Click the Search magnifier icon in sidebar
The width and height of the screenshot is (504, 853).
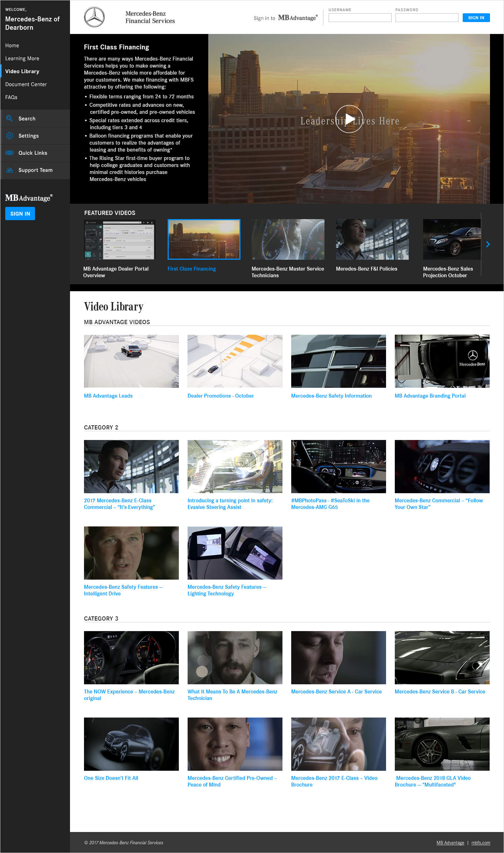(9, 119)
